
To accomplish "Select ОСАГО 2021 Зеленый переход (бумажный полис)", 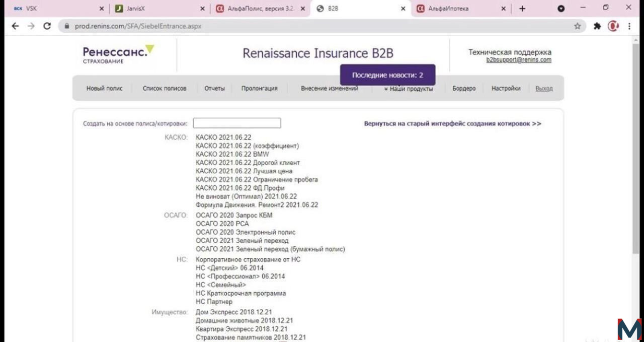I will (270, 249).
